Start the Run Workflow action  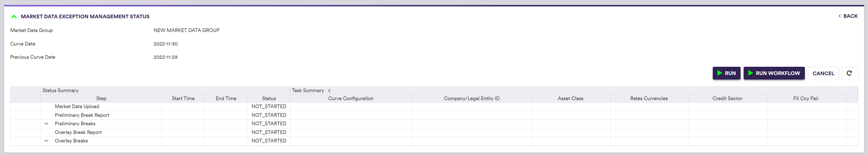tap(774, 73)
